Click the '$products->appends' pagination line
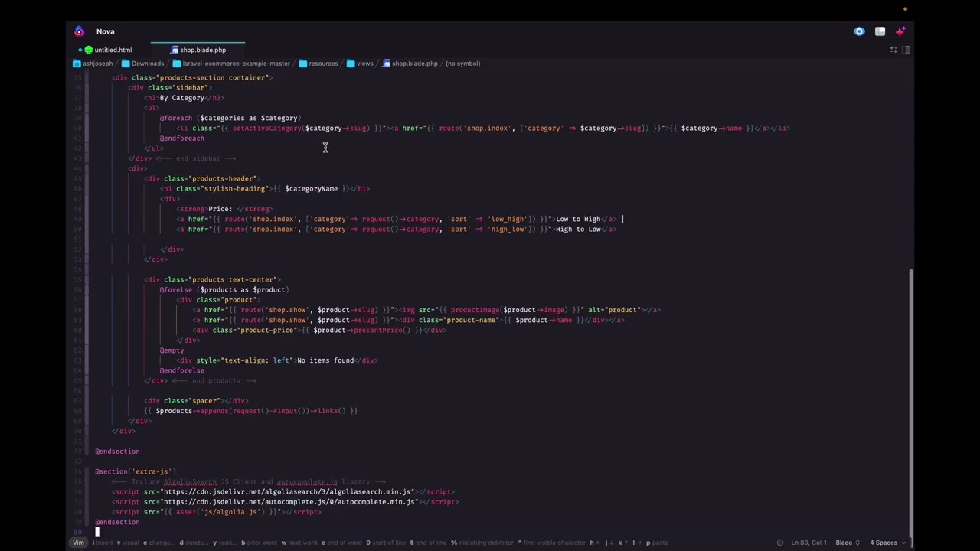 click(250, 411)
